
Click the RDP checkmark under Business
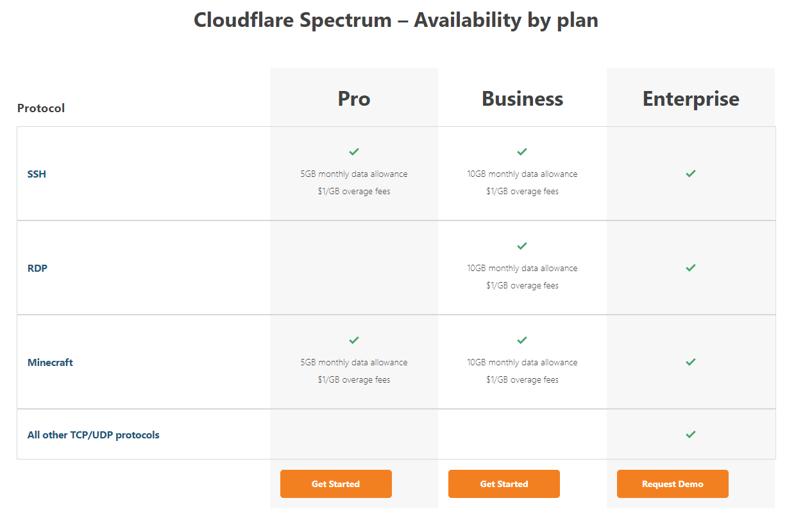[522, 246]
